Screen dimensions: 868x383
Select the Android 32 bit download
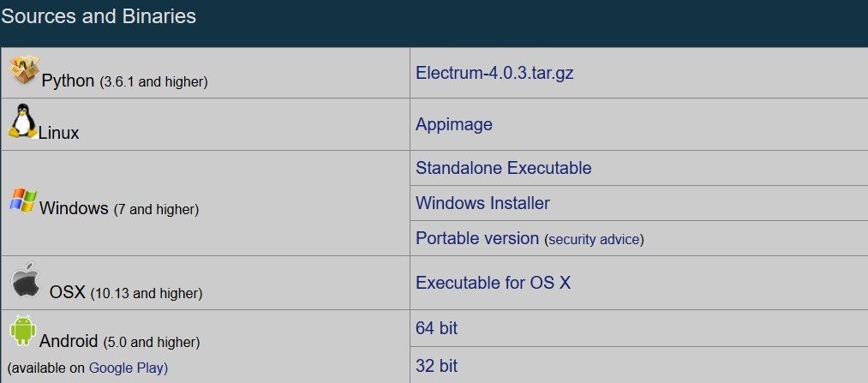click(436, 366)
